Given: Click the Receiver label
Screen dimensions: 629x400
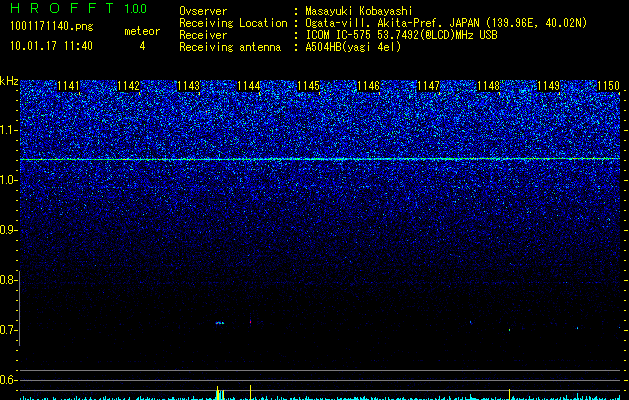Looking at the screenshot, I should point(203,35).
